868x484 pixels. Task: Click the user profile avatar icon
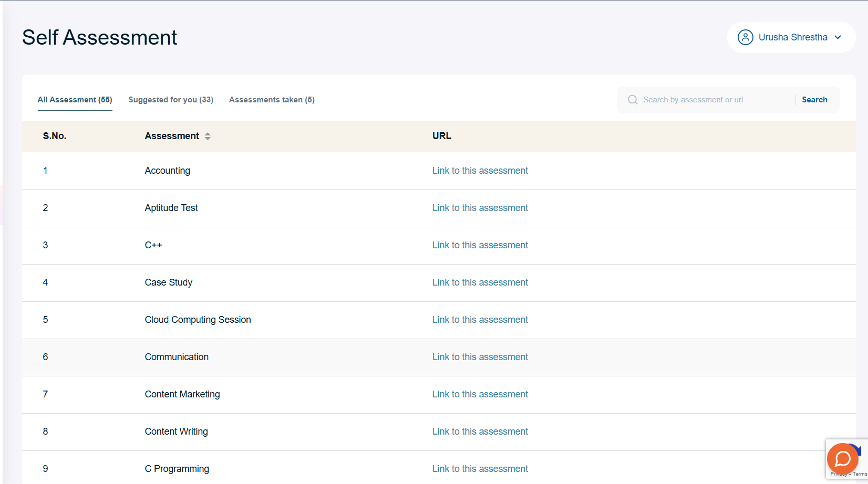coord(745,37)
